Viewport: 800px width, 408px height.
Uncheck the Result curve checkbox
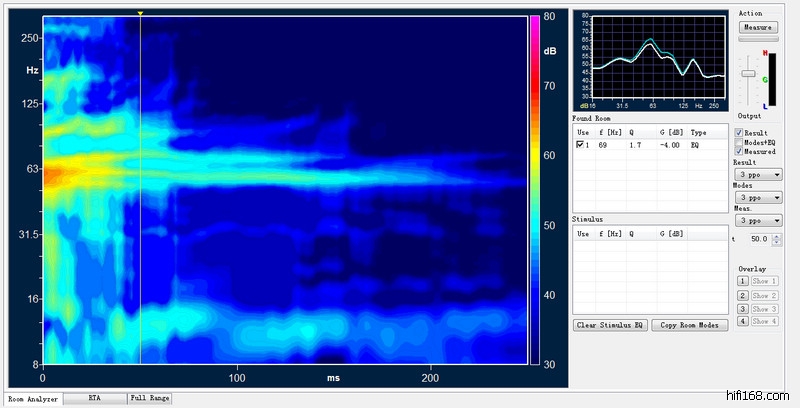tap(739, 132)
